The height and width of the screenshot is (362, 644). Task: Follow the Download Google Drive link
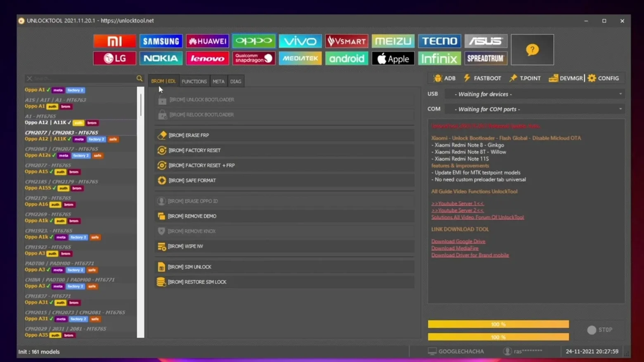click(458, 241)
